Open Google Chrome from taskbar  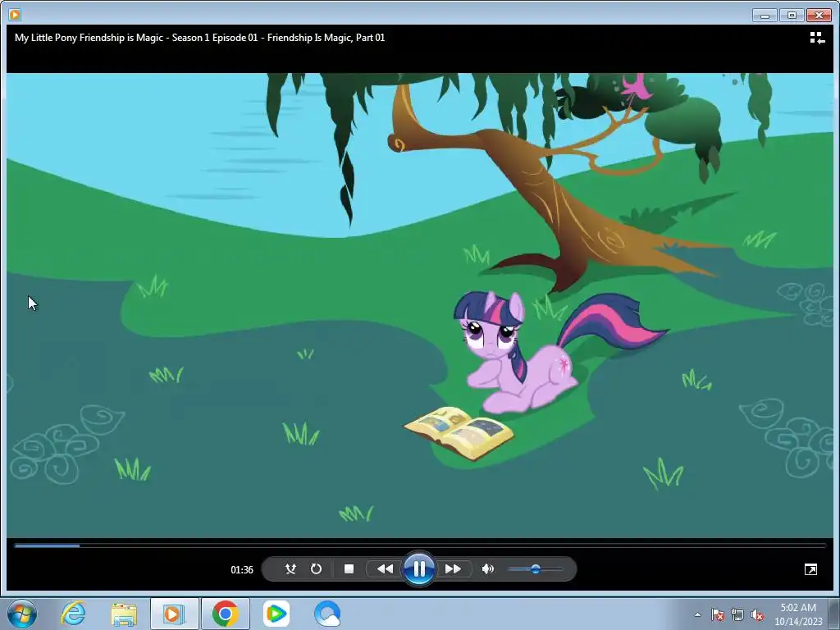pos(225,614)
